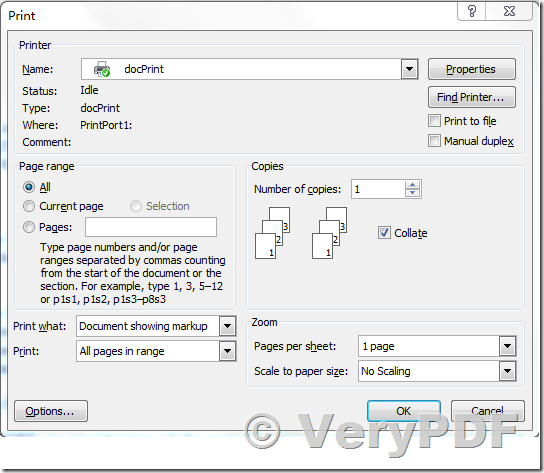
Task: Click the Properties button
Action: click(x=472, y=69)
